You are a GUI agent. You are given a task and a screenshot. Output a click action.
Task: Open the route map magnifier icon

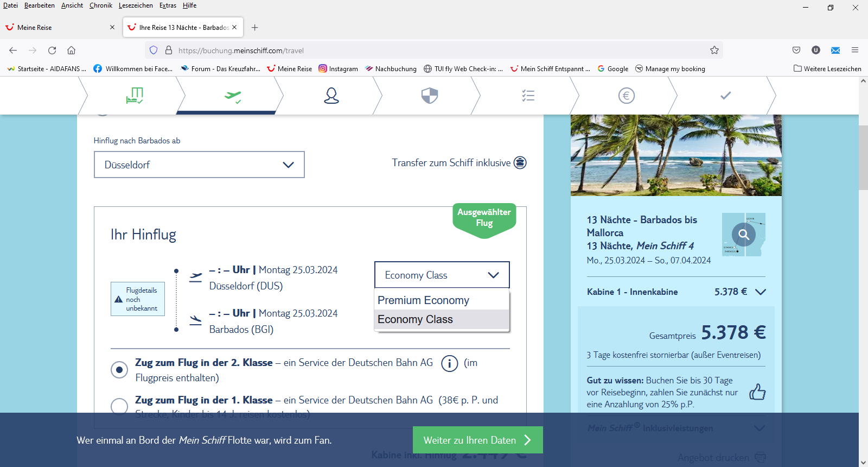(x=743, y=235)
